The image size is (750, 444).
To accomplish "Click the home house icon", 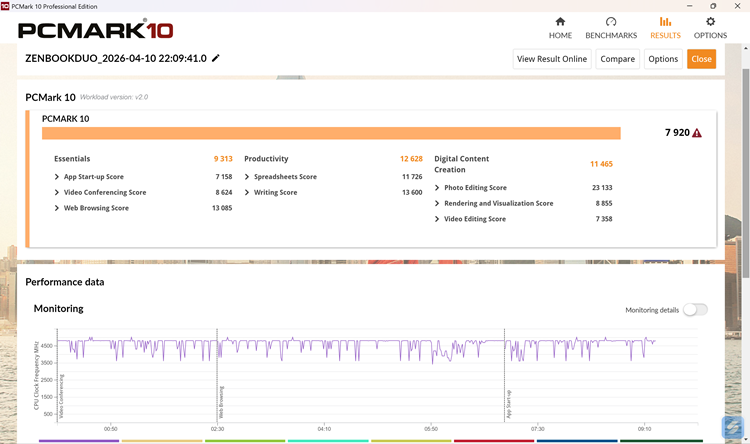I will (560, 22).
